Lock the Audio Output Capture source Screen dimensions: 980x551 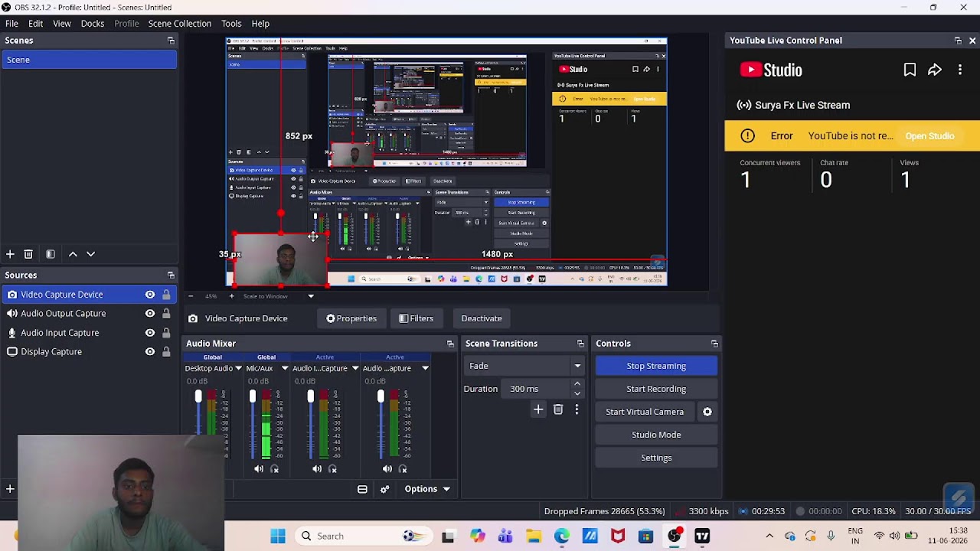point(166,314)
